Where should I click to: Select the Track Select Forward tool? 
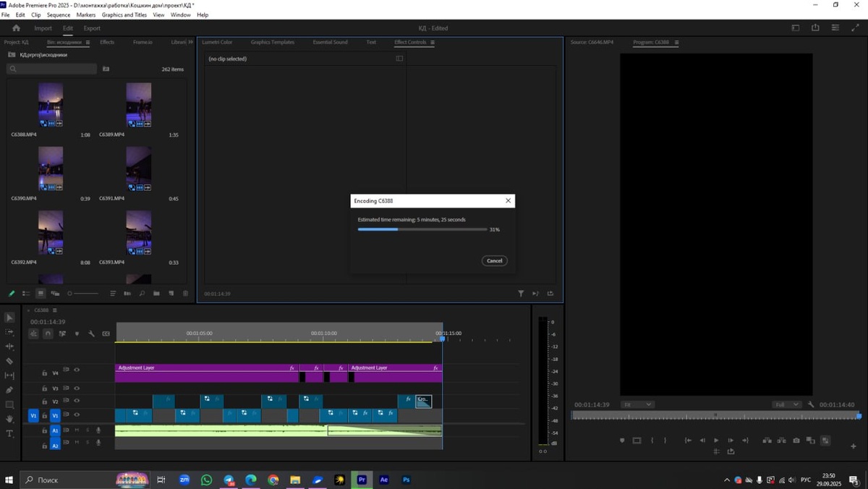coord(9,332)
